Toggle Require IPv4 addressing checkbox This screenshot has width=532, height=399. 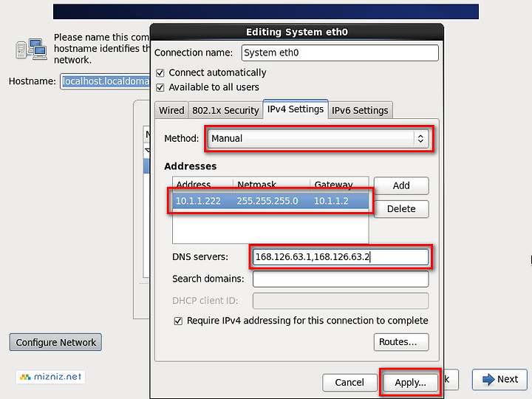[x=178, y=321]
